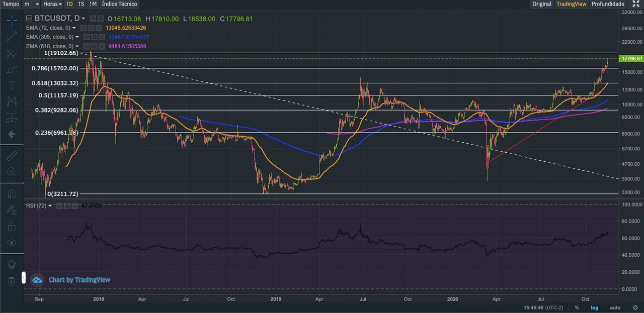The height and width of the screenshot is (313, 644).
Task: Remove the EMA 305 indicator
Action: tap(102, 37)
